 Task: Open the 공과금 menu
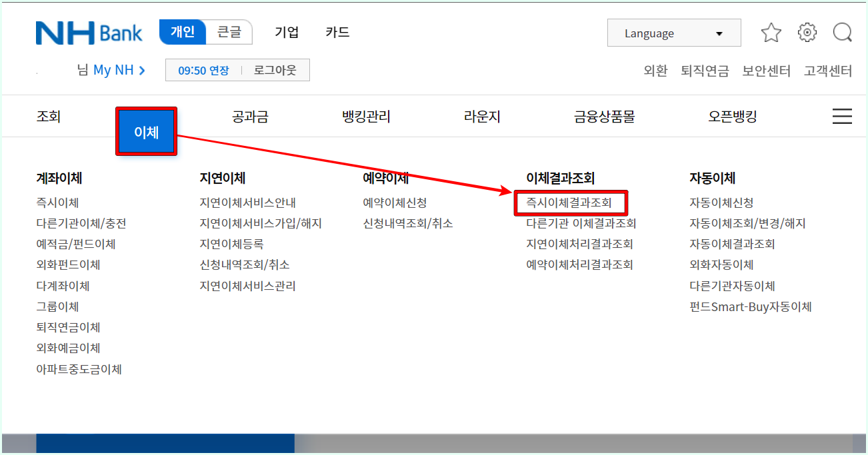(250, 116)
